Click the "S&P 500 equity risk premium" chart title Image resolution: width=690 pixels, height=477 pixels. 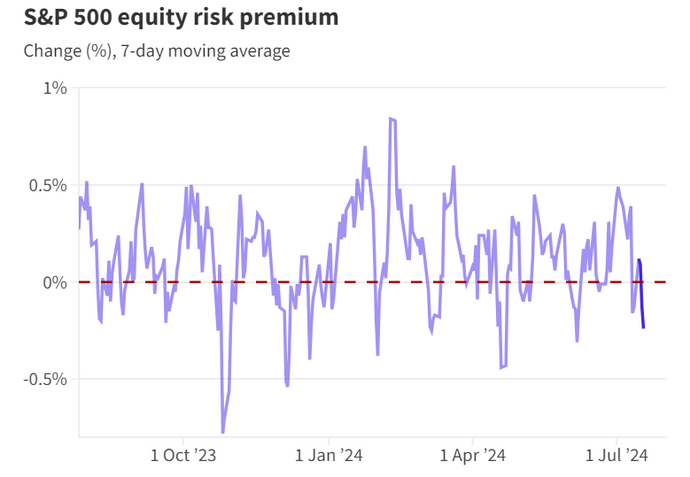171,18
